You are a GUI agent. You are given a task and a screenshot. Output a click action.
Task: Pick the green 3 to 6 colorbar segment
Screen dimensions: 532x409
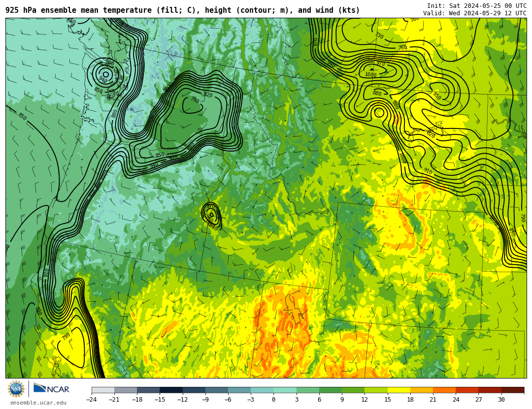[308, 390]
